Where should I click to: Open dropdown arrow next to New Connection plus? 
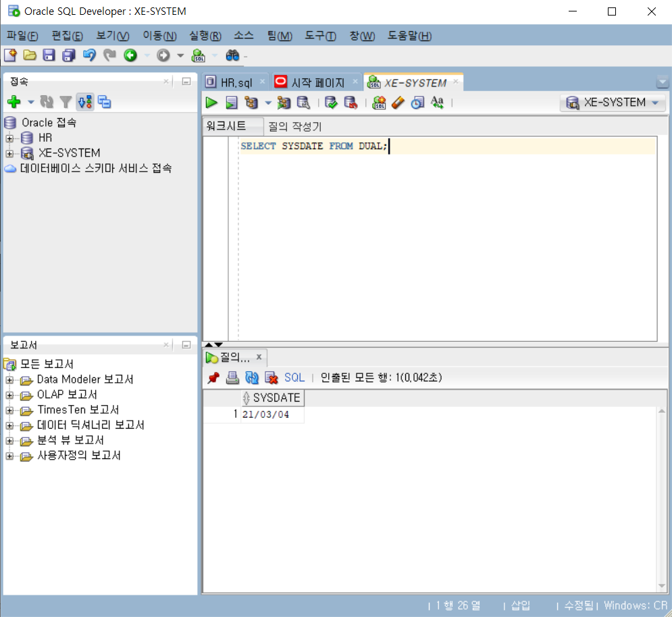pyautogui.click(x=30, y=103)
